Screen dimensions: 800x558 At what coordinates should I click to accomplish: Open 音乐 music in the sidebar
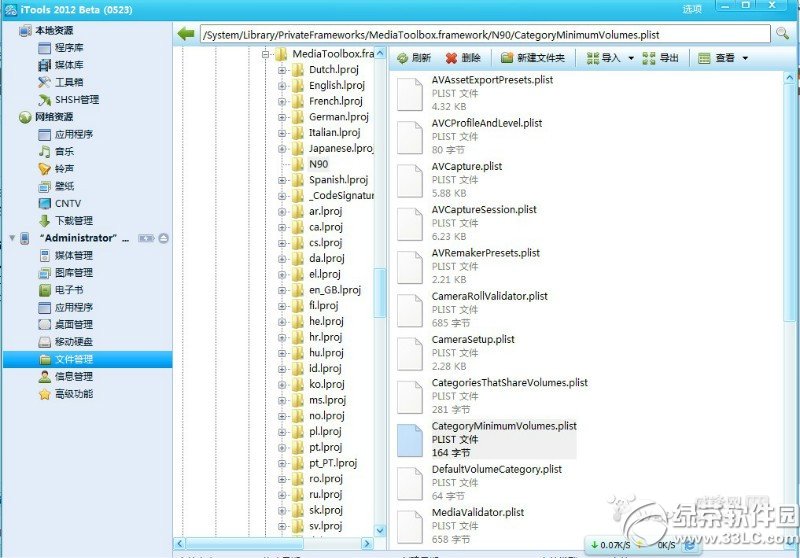64,152
